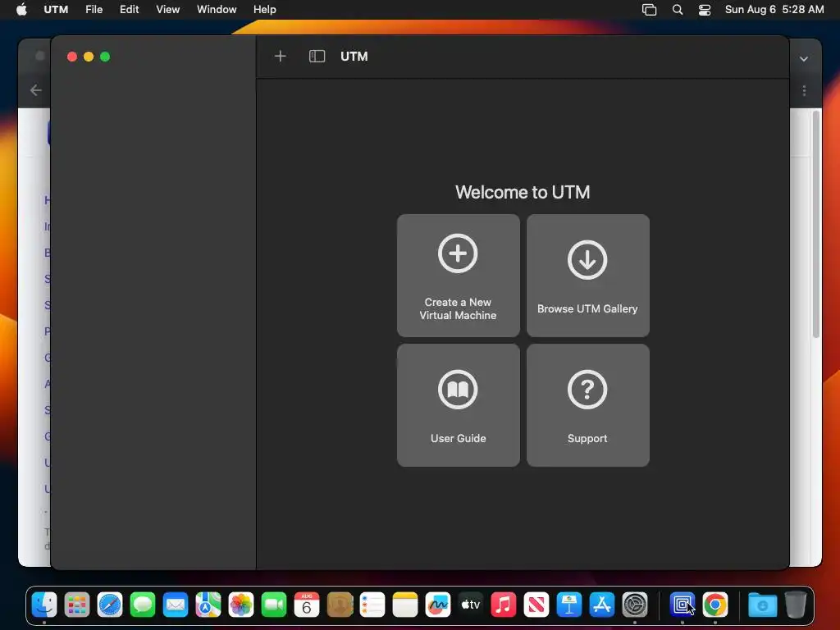Open Maps from the Dock

pyautogui.click(x=208, y=605)
